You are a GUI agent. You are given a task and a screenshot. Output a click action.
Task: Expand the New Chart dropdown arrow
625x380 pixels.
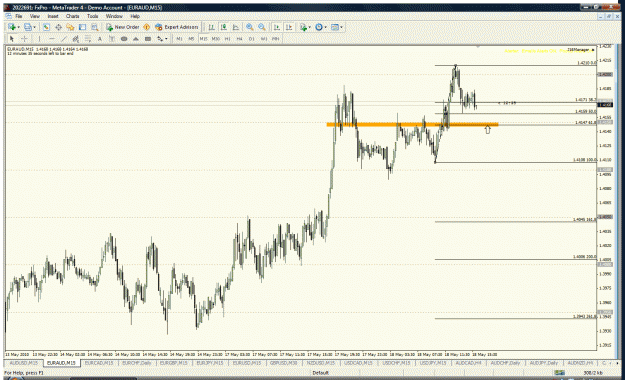pos(18,27)
